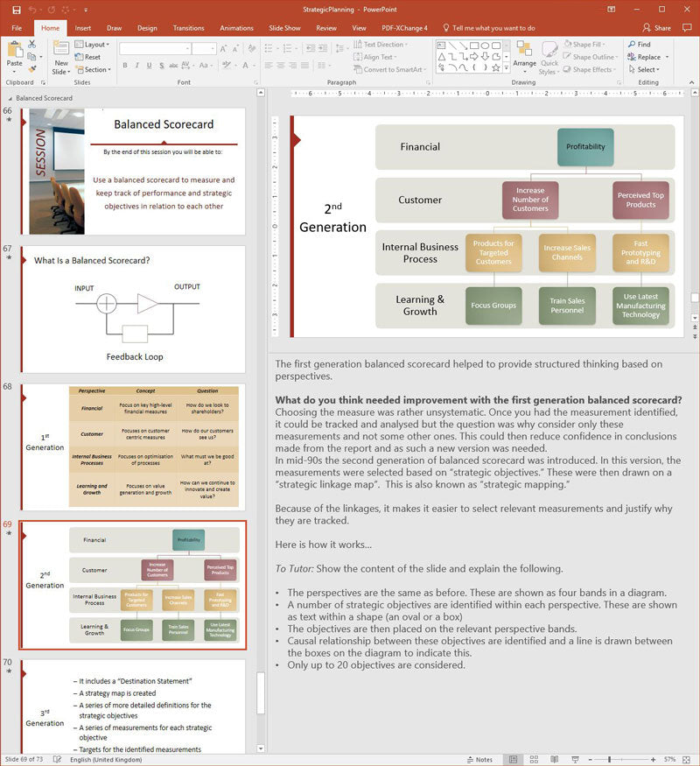Insert a rectangle from the shapes gallery
The image size is (700, 766).
(x=474, y=46)
